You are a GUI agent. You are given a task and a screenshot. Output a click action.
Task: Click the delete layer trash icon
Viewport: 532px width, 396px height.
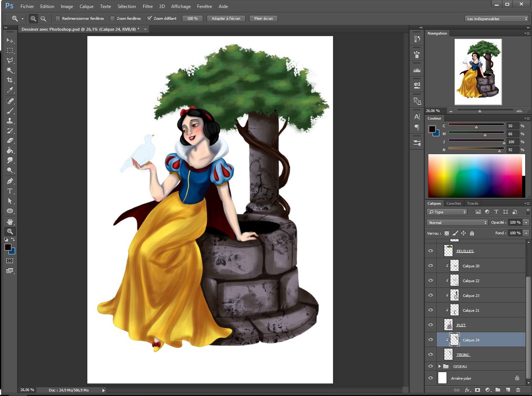[x=518, y=390]
